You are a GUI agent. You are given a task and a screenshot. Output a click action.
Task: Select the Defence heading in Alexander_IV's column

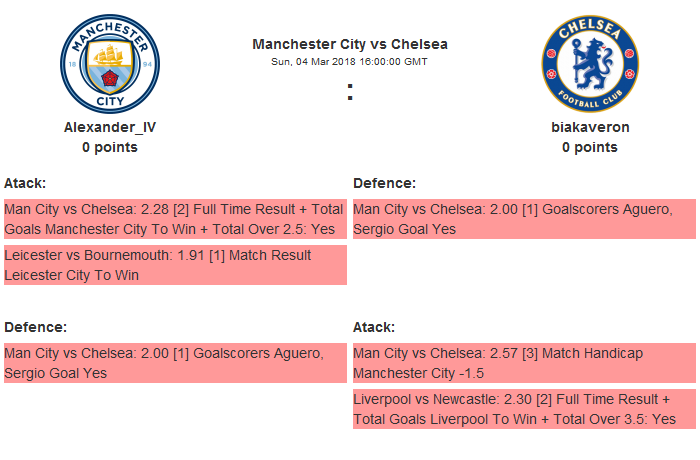pos(35,327)
